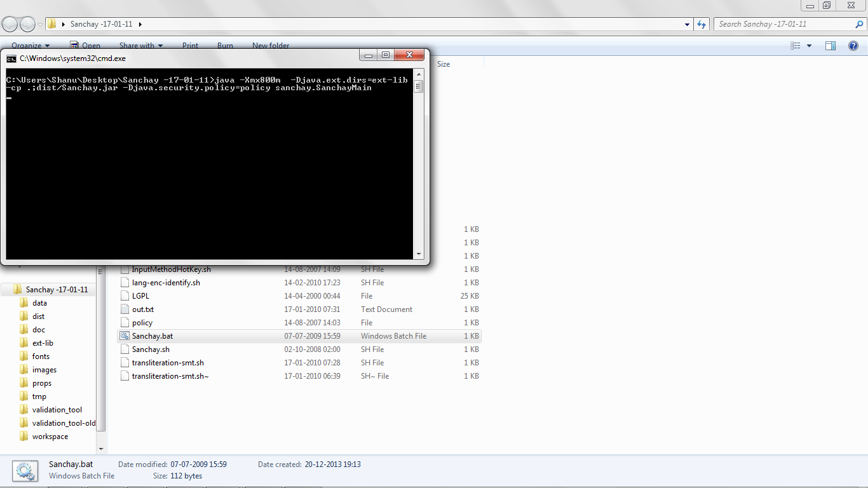Open the view options arrow next to view icon

coord(809,46)
